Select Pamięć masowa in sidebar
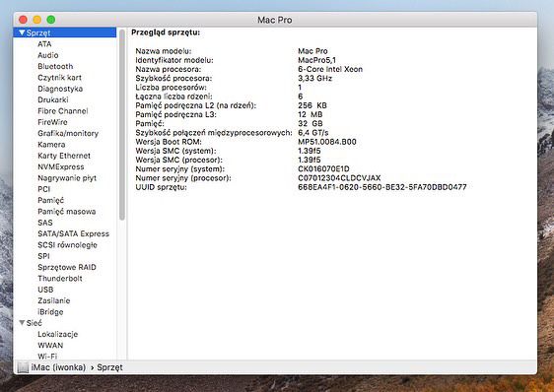The image size is (554, 392). point(67,212)
